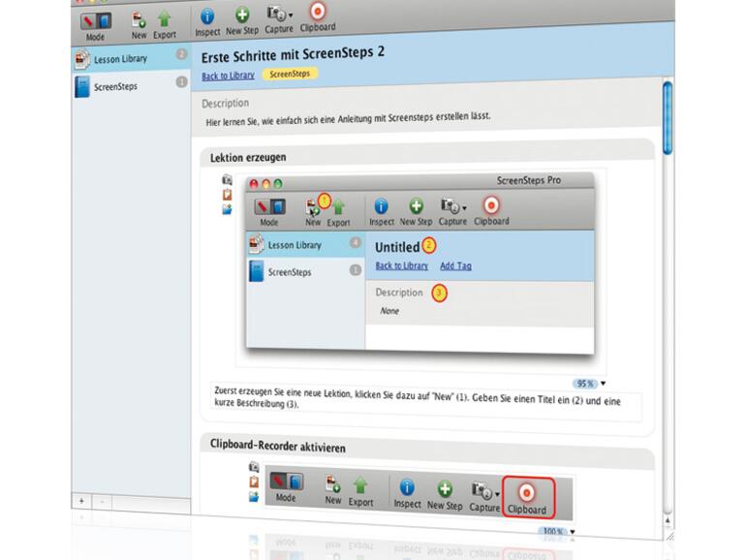Edit the step title Clipboard-Recorder aktivieren
The image size is (746, 560).
[278, 446]
